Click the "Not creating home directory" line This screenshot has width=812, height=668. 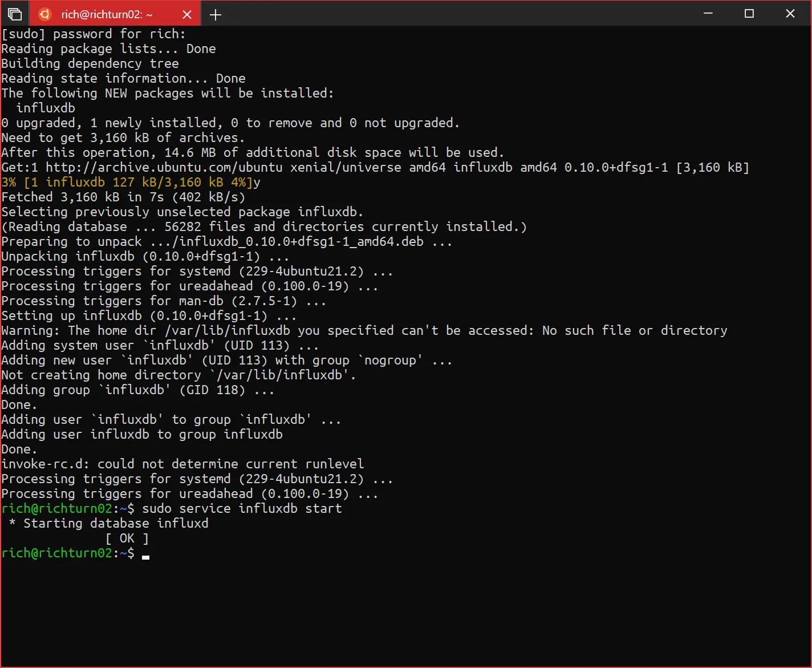(178, 375)
